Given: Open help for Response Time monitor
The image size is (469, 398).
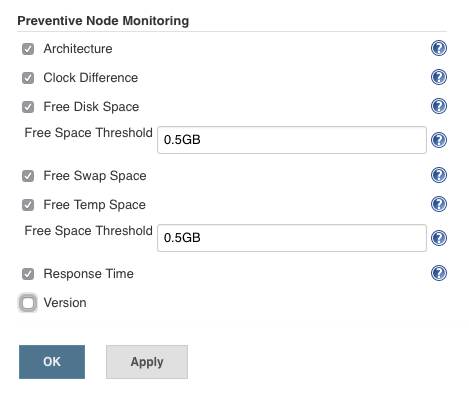Looking at the screenshot, I should 439,273.
